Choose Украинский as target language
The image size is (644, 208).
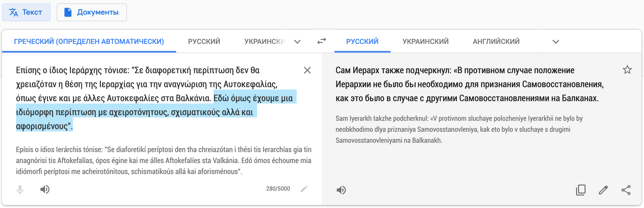426,42
